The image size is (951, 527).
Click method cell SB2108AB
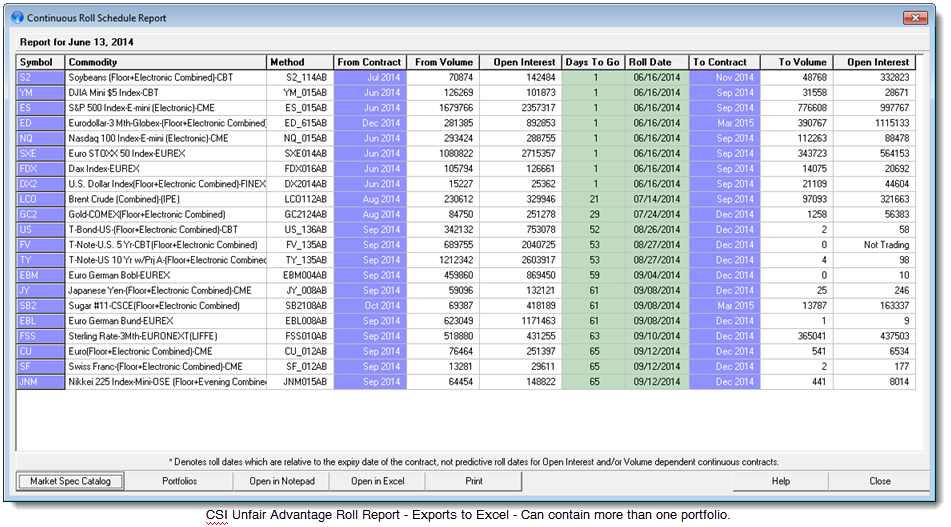pos(300,306)
